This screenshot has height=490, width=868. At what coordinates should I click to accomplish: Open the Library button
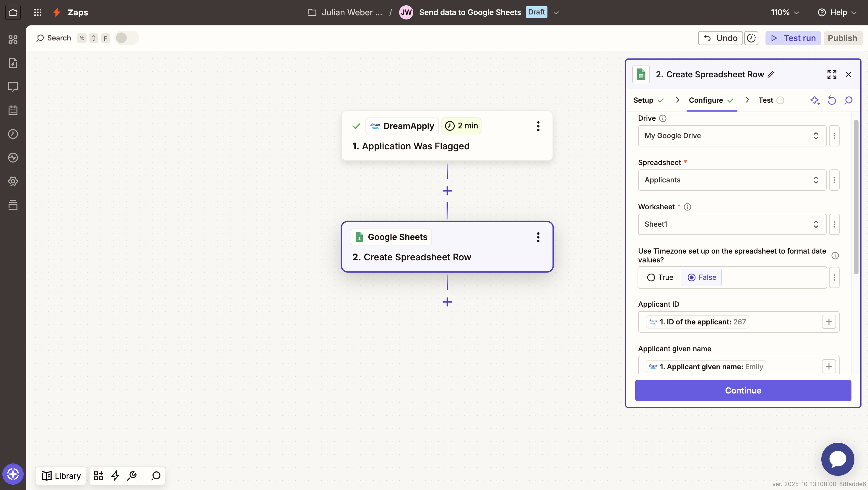coord(61,476)
